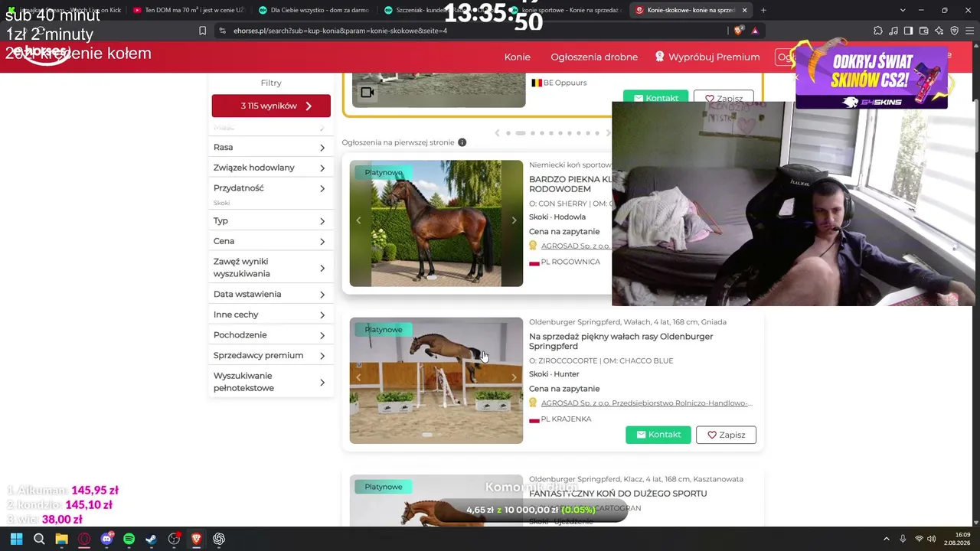
Task: Open Steam from the taskbar
Action: (152, 539)
